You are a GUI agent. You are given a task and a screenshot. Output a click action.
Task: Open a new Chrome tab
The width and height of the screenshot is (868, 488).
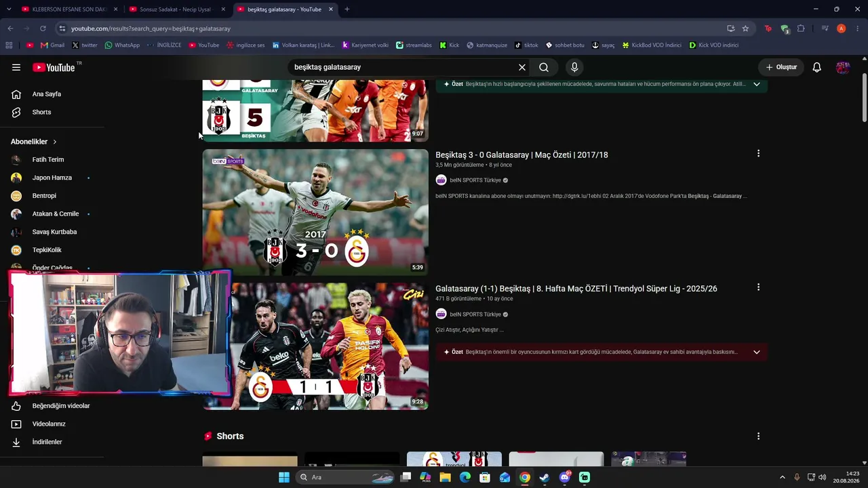347,9
